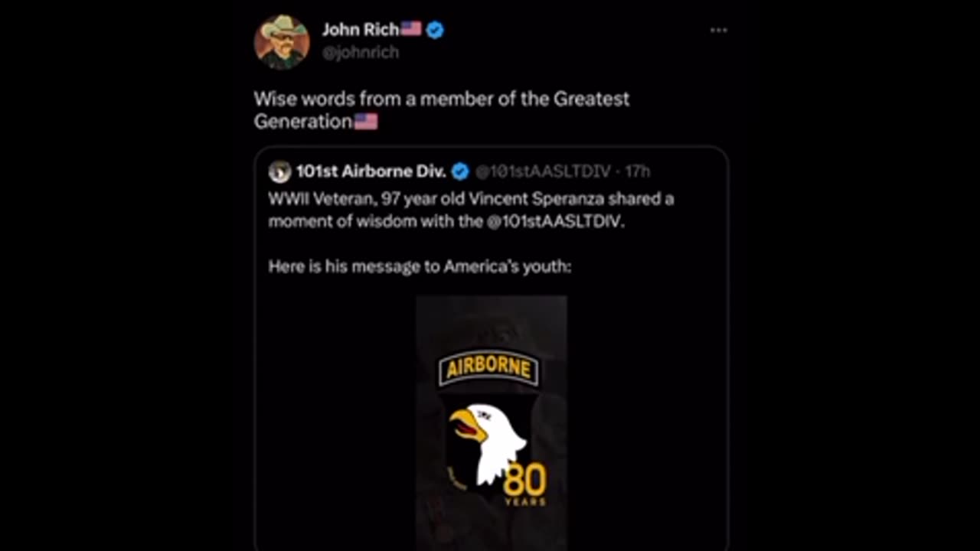Click "Here is his message to America's youth"
The height and width of the screenshot is (551, 980).
(420, 267)
